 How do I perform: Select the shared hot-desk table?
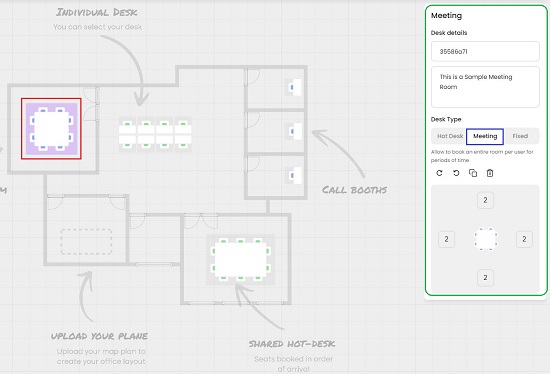coord(241,260)
